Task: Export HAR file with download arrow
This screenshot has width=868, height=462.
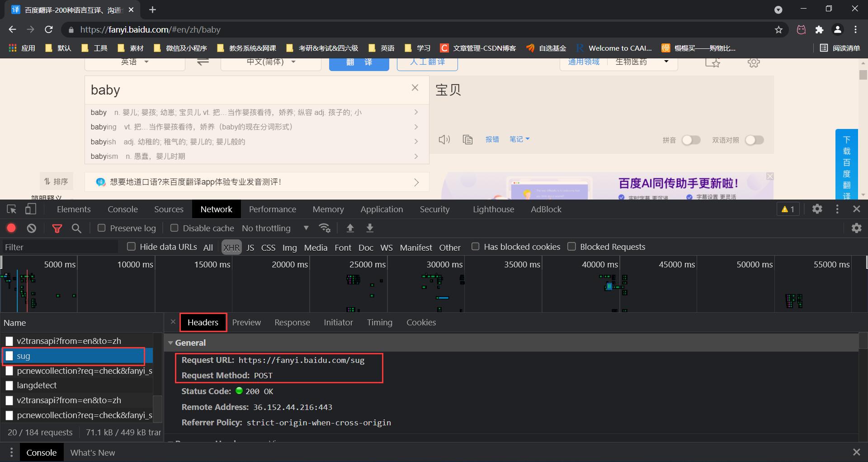Action: pyautogui.click(x=370, y=228)
